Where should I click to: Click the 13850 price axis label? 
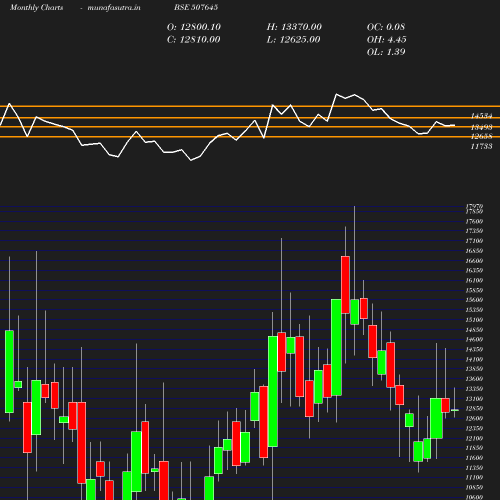[474, 369]
